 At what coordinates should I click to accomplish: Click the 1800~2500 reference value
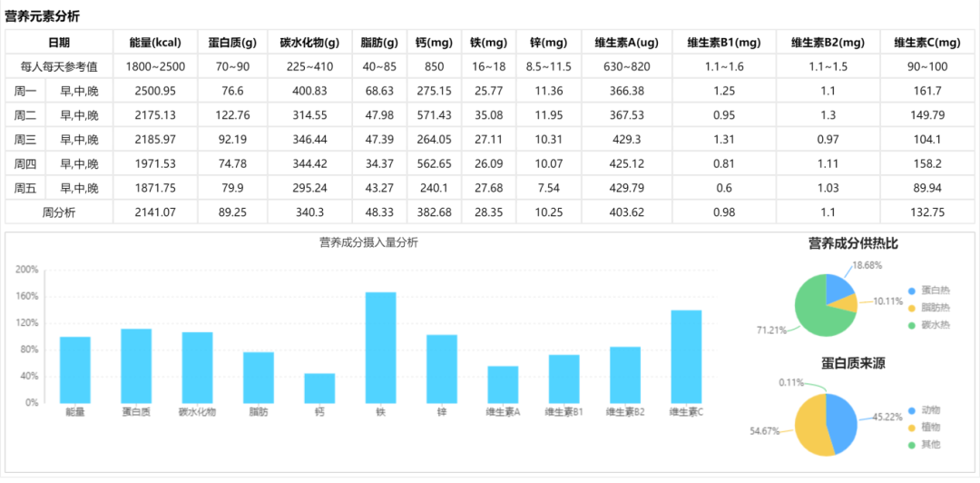click(155, 67)
